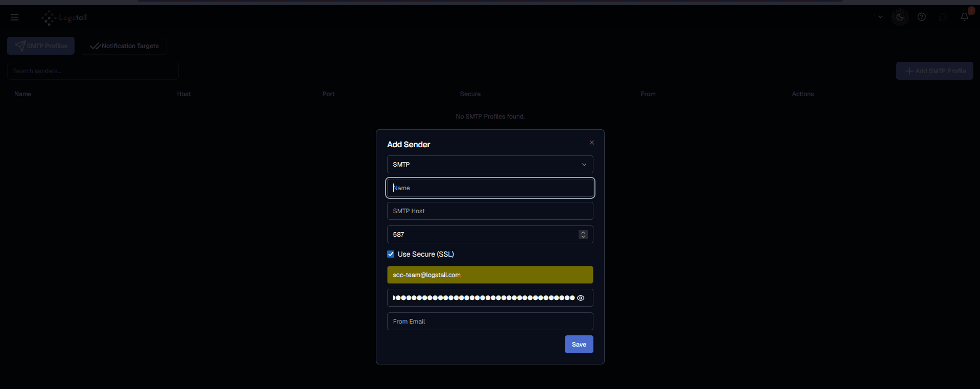
Task: Switch to SMTP Profiles tab
Action: coord(41,45)
